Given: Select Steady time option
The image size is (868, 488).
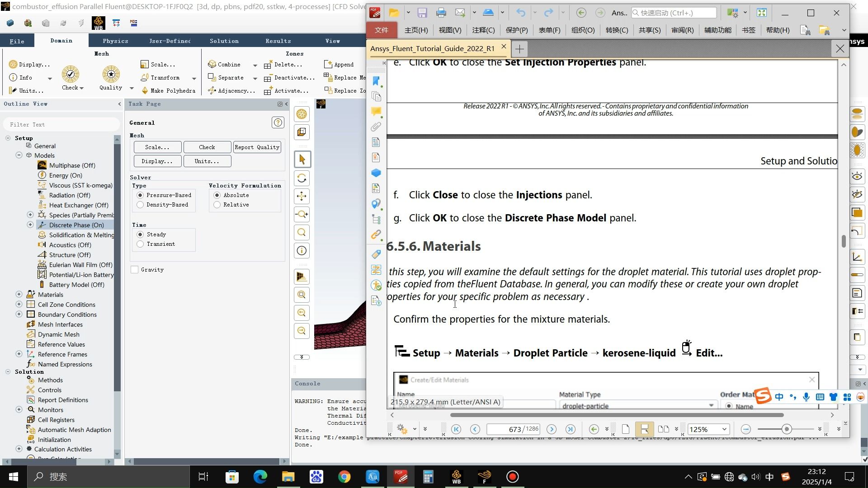Looking at the screenshot, I should click(x=140, y=235).
